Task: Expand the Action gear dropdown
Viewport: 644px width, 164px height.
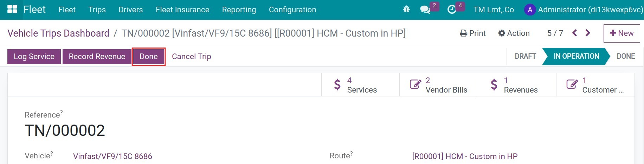Action: [x=514, y=33]
